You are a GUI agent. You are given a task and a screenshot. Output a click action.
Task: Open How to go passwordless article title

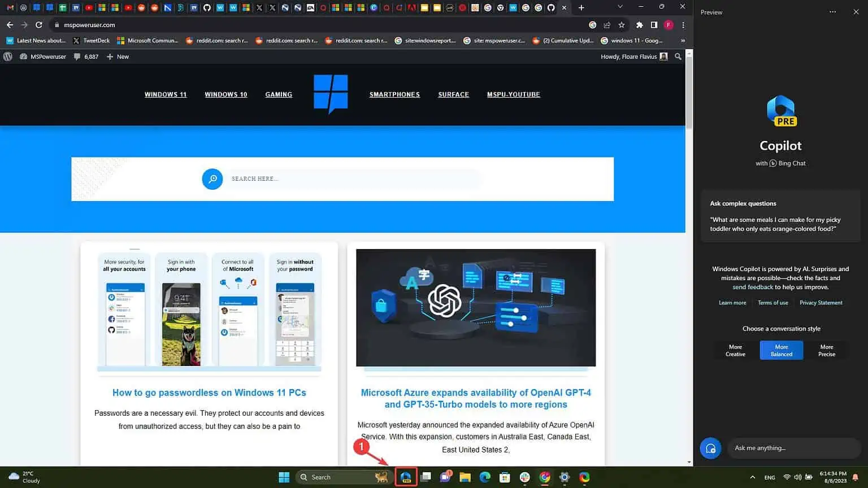209,393
